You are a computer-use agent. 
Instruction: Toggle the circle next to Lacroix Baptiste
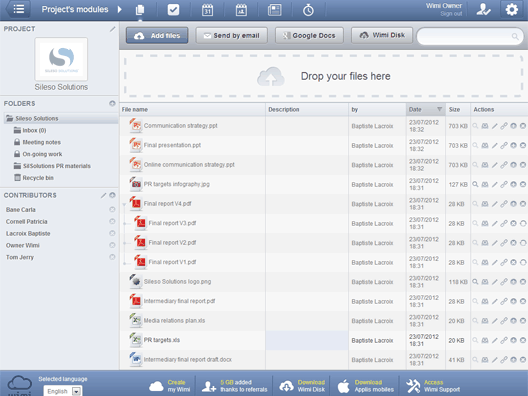[x=112, y=233]
